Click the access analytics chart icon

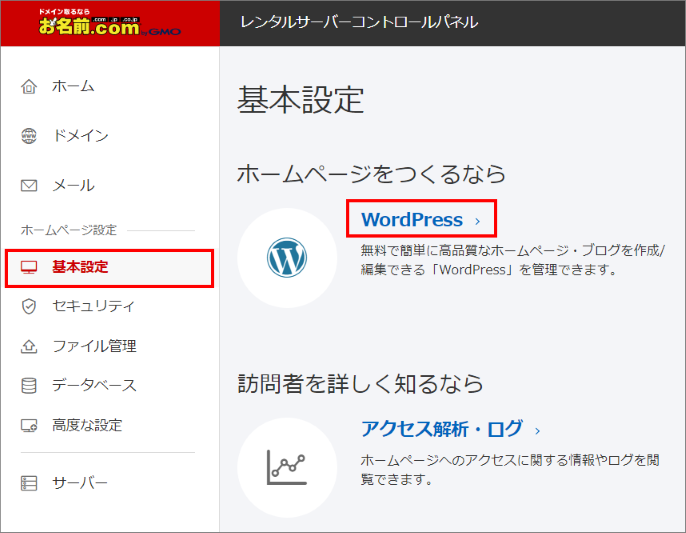tap(287, 467)
